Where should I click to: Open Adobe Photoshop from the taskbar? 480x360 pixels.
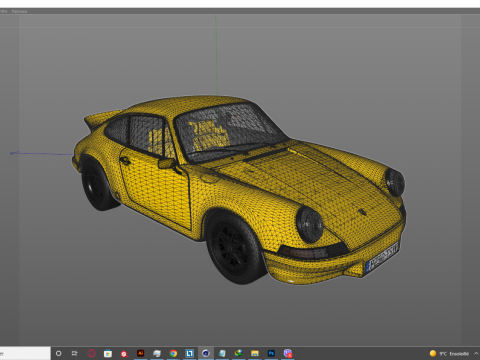[x=271, y=353]
